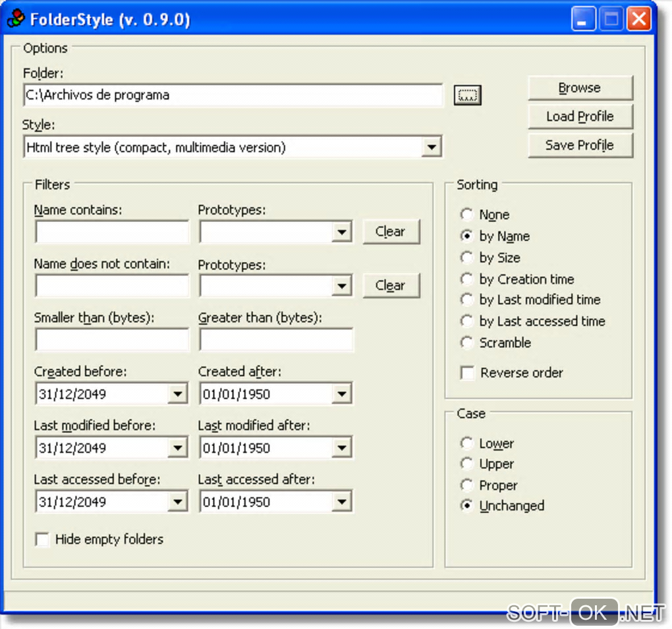The height and width of the screenshot is (629, 672).
Task: Open the Last modified before date picker
Action: tap(177, 448)
